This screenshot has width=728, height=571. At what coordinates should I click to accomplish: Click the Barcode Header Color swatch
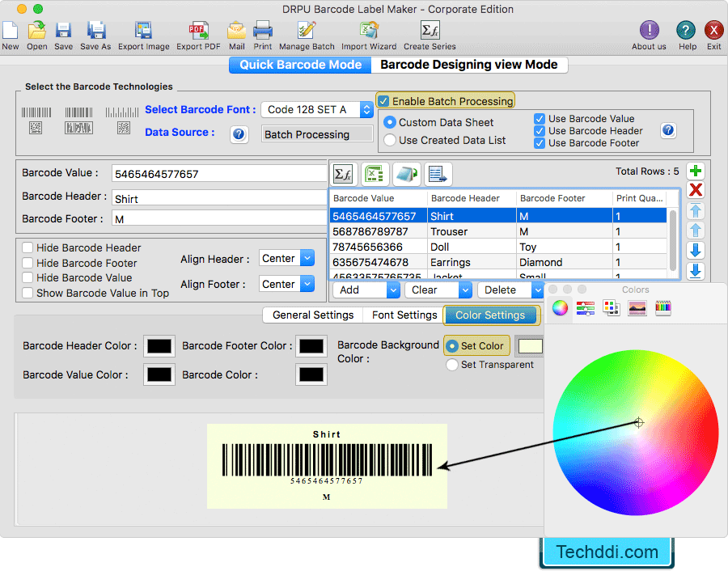(159, 346)
